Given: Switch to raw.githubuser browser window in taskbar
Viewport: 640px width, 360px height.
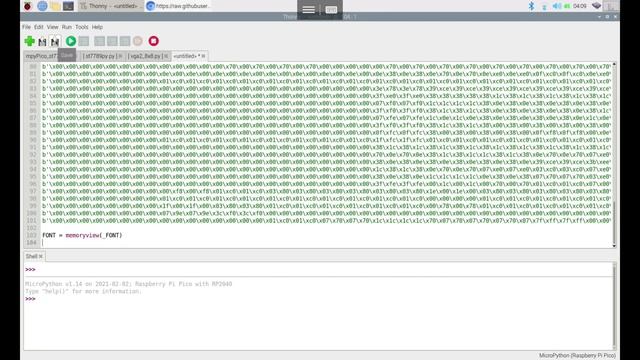Looking at the screenshot, I should click(x=178, y=6).
